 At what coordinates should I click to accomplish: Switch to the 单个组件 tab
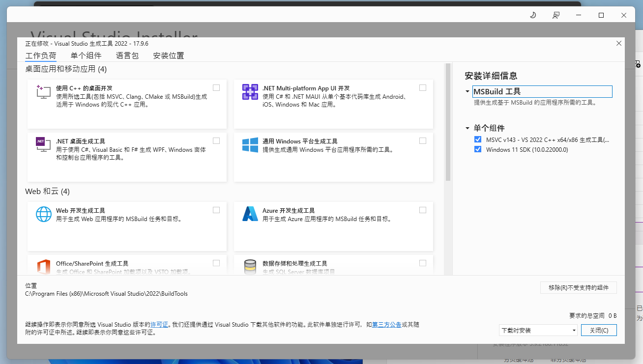86,56
